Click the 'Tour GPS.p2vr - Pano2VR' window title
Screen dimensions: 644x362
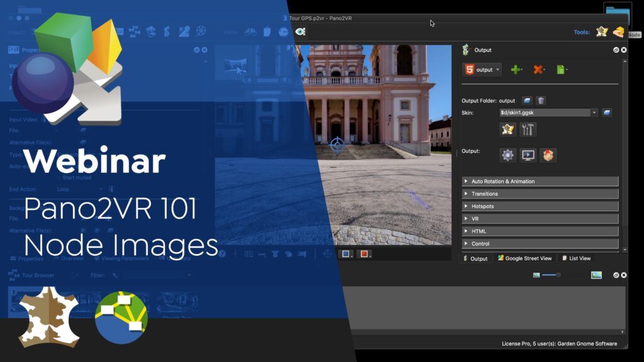pyautogui.click(x=320, y=18)
